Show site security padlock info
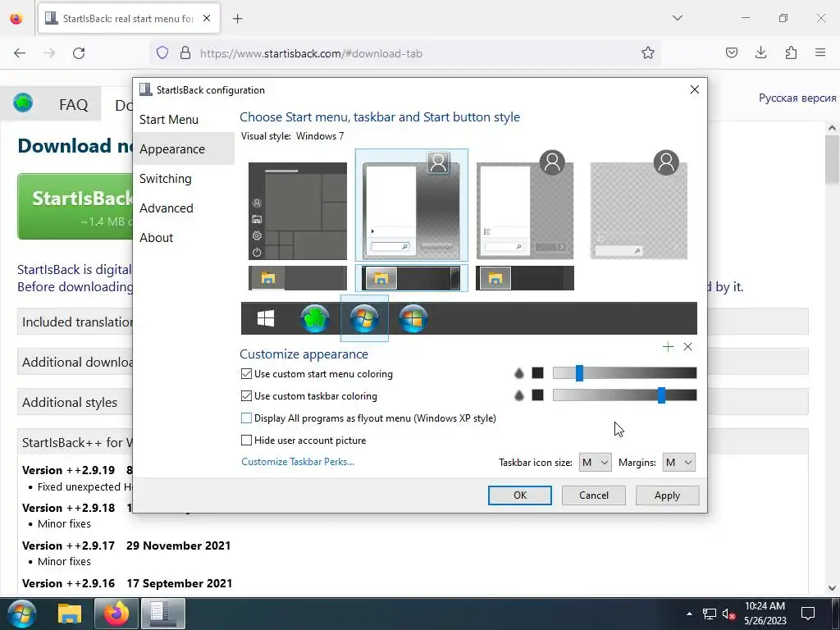 coord(185,53)
